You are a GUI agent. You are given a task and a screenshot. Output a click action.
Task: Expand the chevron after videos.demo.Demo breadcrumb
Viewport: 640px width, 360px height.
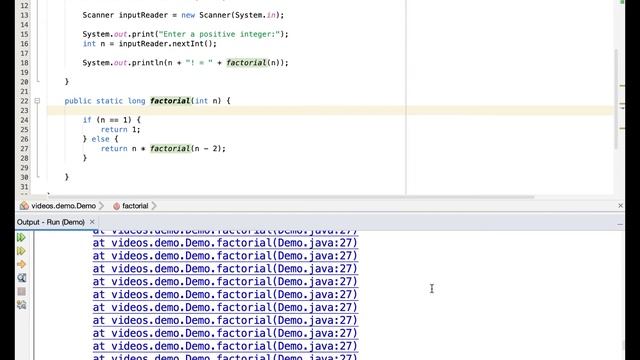[x=102, y=206]
